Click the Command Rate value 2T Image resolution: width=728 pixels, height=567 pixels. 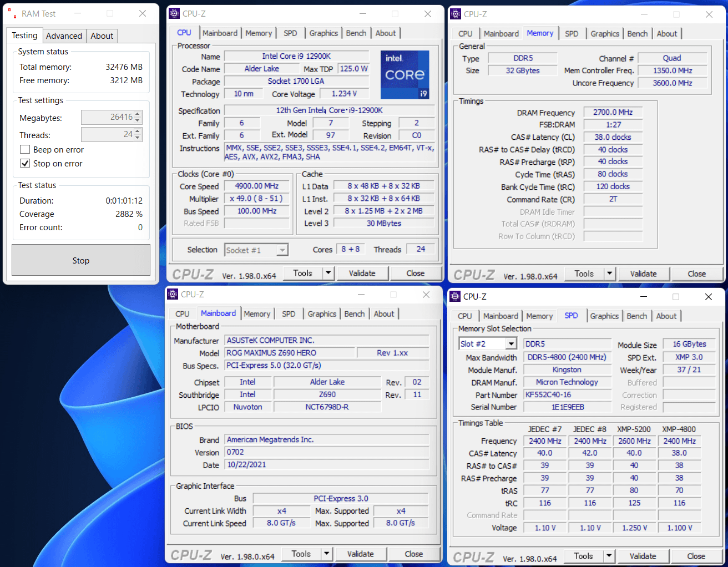click(x=613, y=199)
